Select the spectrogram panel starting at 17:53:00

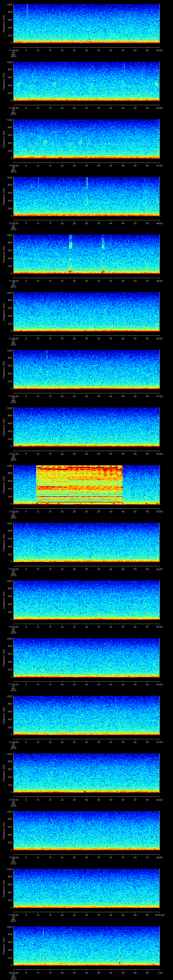86,543
